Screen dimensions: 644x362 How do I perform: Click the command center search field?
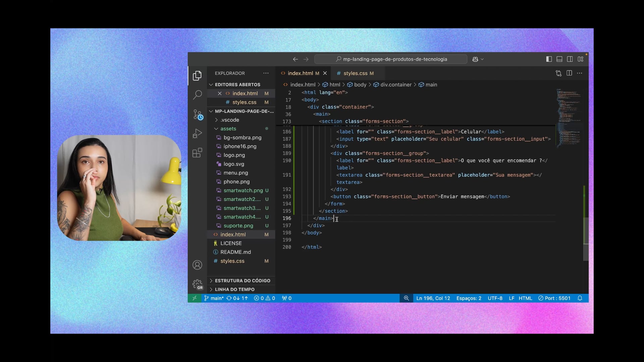(391, 59)
